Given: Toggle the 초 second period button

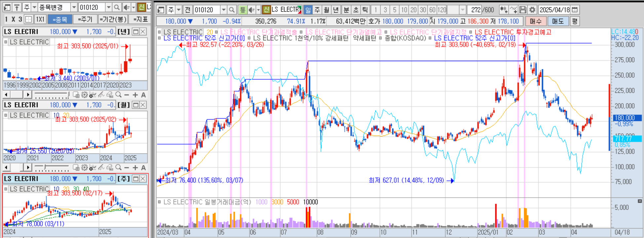Looking at the screenshot, I should (356, 10).
